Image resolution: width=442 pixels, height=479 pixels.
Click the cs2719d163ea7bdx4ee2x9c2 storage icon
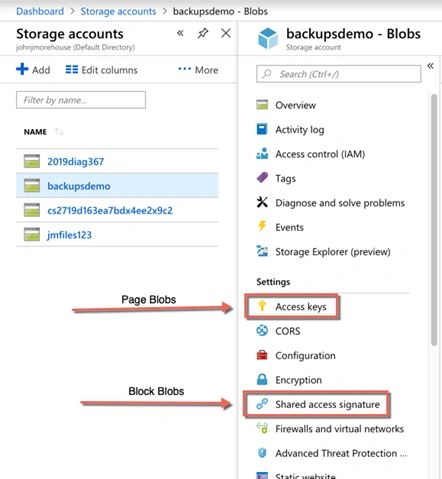click(32, 210)
